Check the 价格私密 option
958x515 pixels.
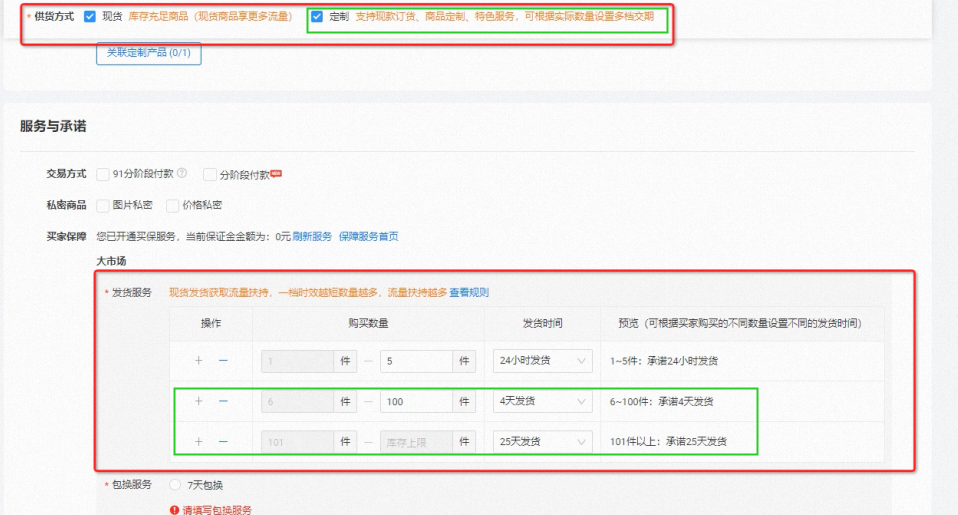172,205
